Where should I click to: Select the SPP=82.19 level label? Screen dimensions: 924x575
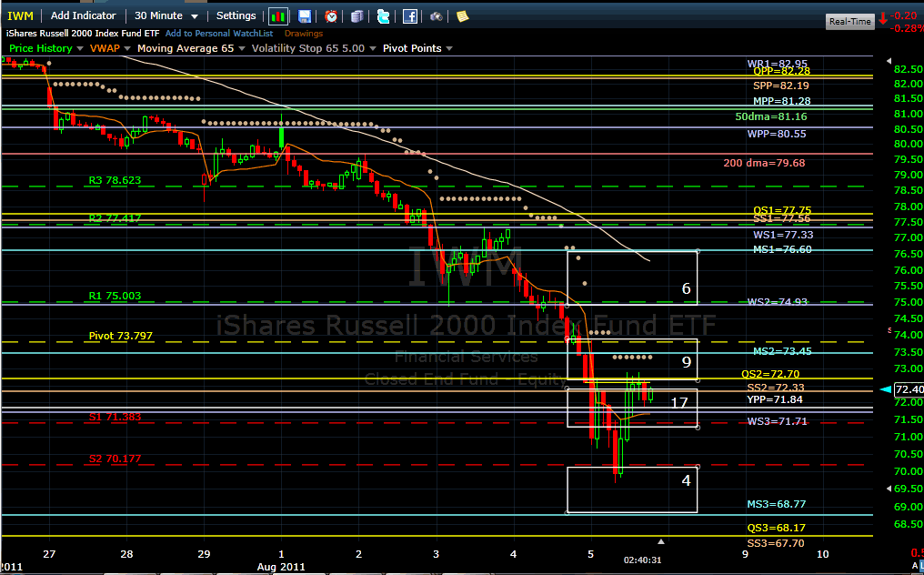click(781, 86)
